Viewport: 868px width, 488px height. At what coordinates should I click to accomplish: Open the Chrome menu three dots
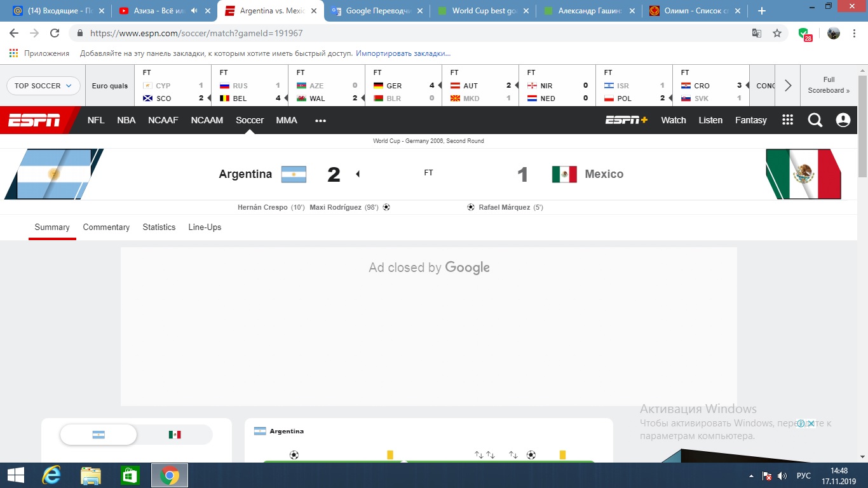855,33
